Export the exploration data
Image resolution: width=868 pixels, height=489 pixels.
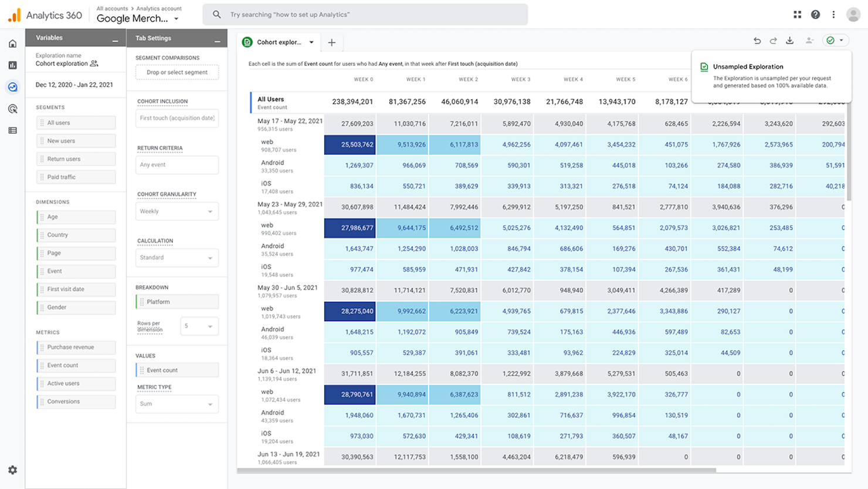click(x=789, y=41)
